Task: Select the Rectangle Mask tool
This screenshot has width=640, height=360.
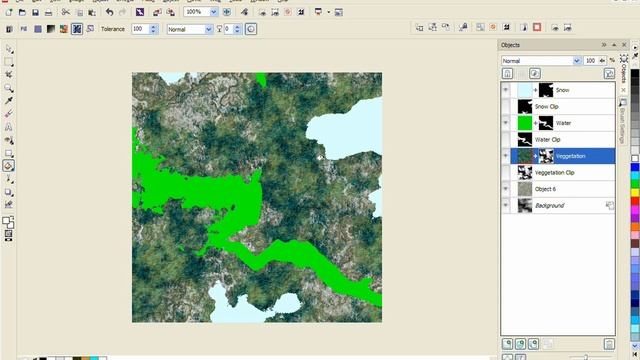Action: point(9,62)
